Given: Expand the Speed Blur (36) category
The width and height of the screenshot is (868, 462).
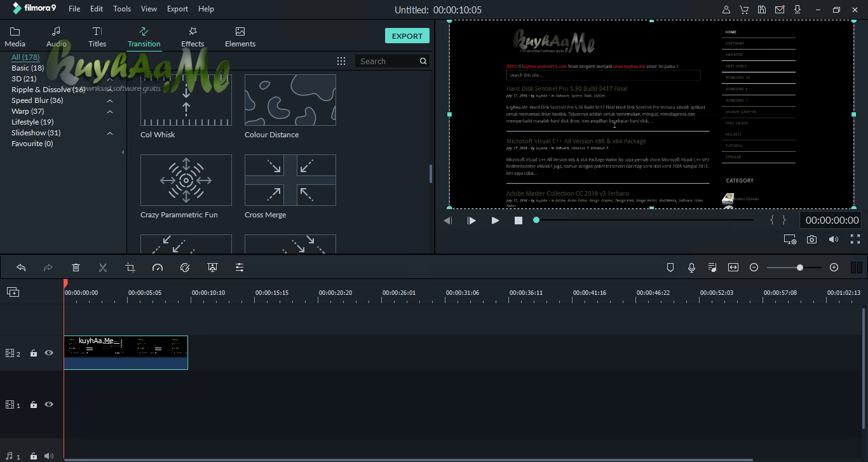Looking at the screenshot, I should [x=110, y=101].
